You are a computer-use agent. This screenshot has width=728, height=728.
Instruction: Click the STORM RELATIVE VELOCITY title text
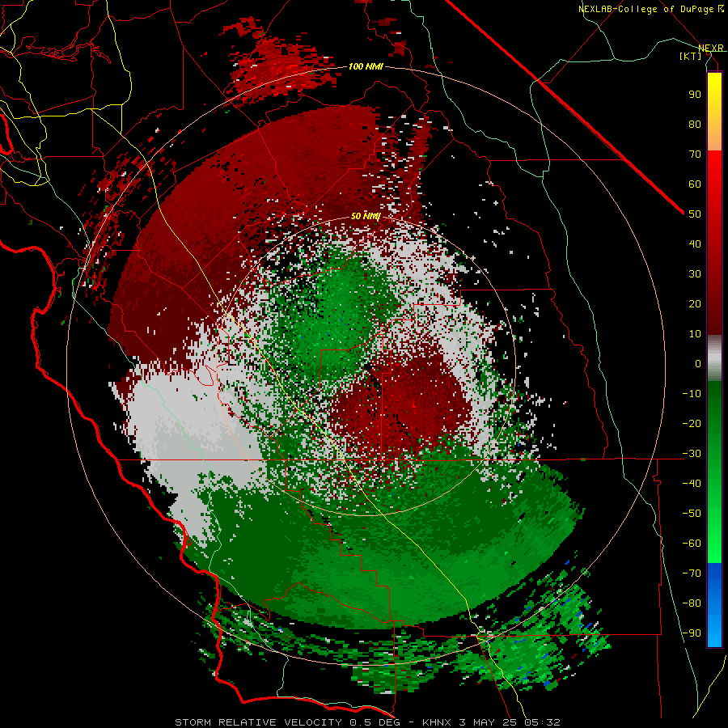[258, 722]
